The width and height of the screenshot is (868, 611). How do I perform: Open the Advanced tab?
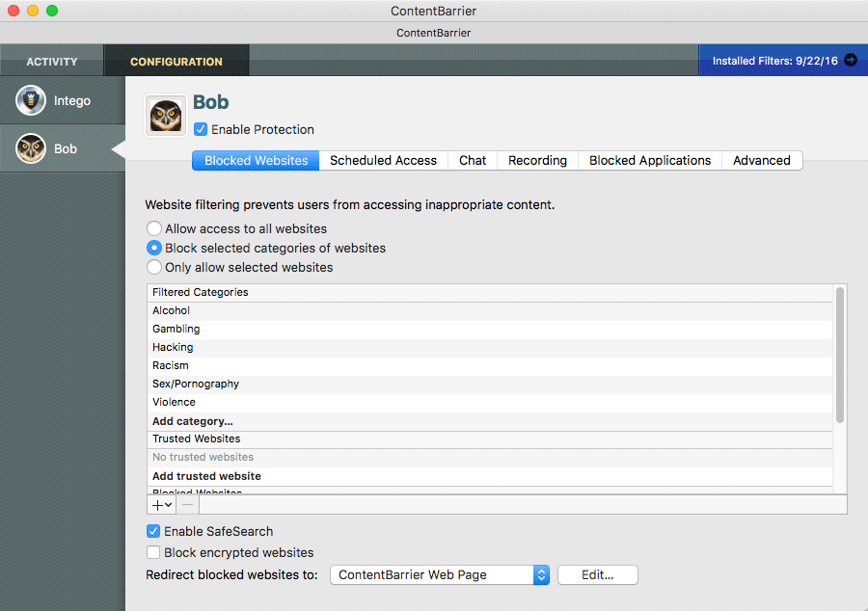(762, 160)
